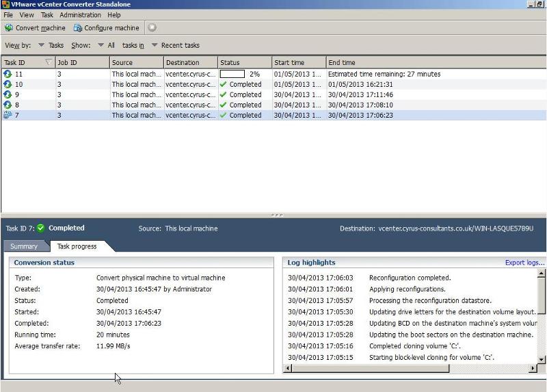Click the Convert machine button label
The image size is (547, 392).
[40, 28]
